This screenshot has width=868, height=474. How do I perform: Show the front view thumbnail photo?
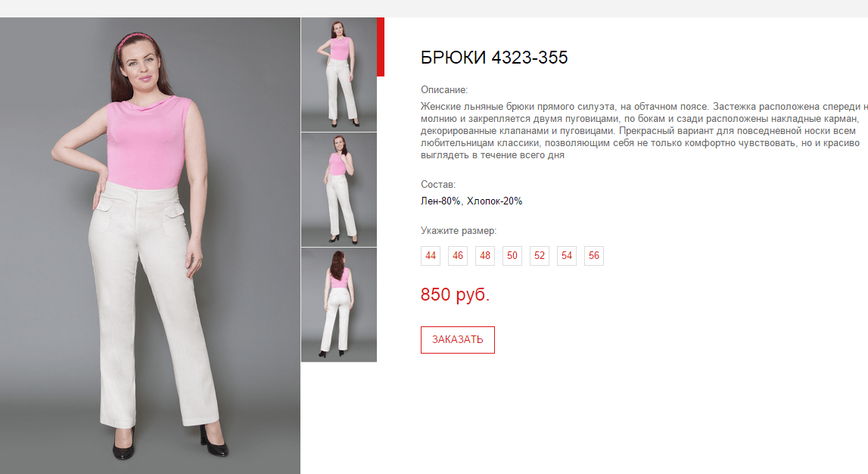pyautogui.click(x=339, y=75)
